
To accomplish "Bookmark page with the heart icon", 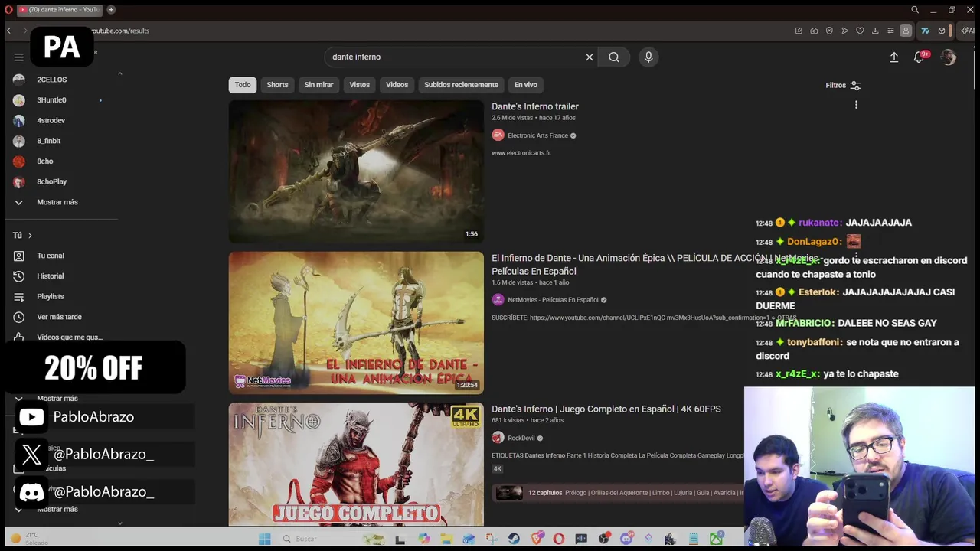I will click(x=860, y=31).
